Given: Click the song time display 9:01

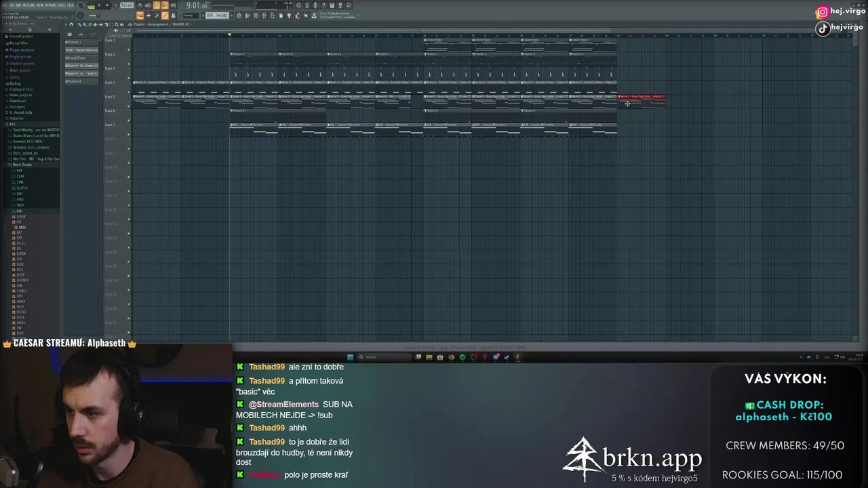Looking at the screenshot, I should [x=197, y=5].
